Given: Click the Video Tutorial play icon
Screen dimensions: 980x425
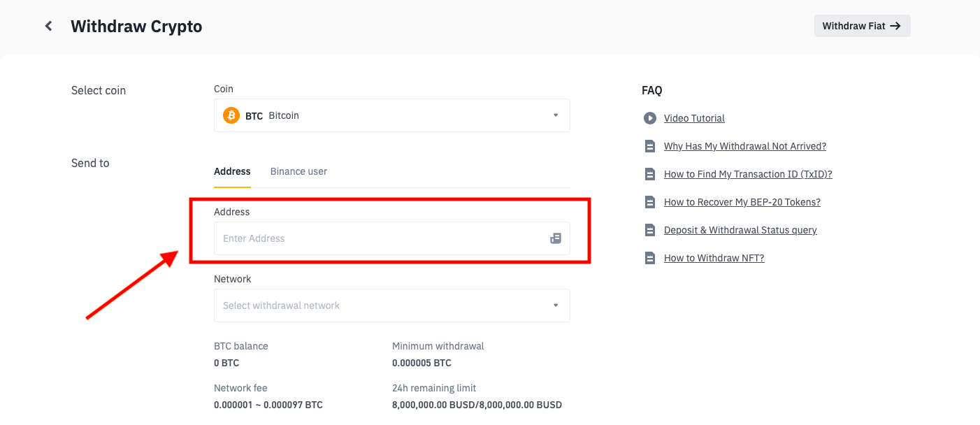Looking at the screenshot, I should click(x=650, y=117).
